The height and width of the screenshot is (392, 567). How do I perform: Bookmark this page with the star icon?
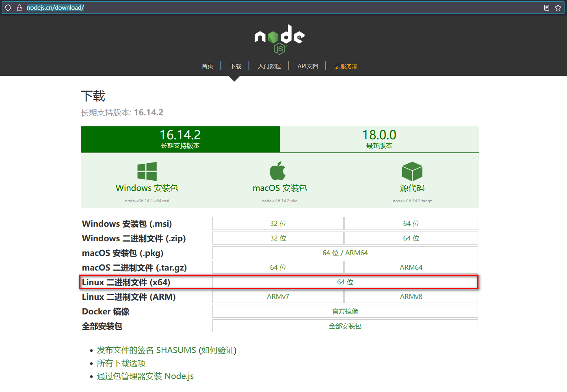tap(558, 8)
